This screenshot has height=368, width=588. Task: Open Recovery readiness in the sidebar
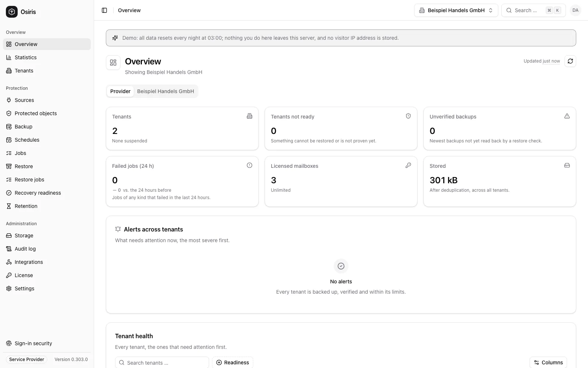pos(47,193)
